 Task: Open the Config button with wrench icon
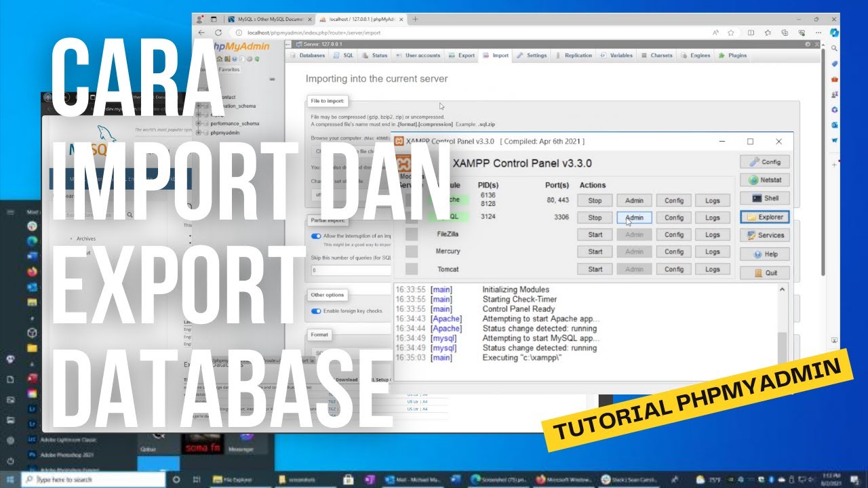click(x=765, y=162)
